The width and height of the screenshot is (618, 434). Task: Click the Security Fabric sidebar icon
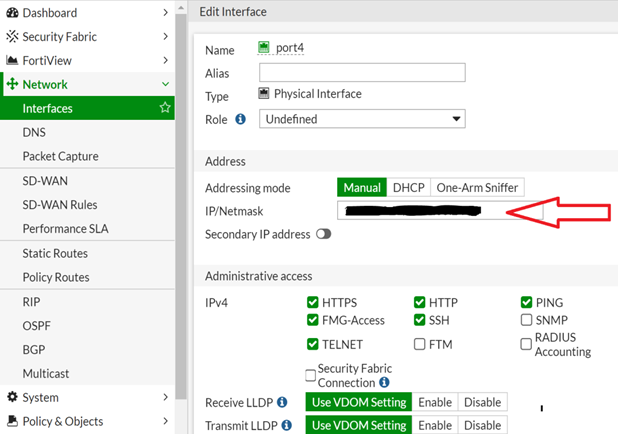pos(12,37)
